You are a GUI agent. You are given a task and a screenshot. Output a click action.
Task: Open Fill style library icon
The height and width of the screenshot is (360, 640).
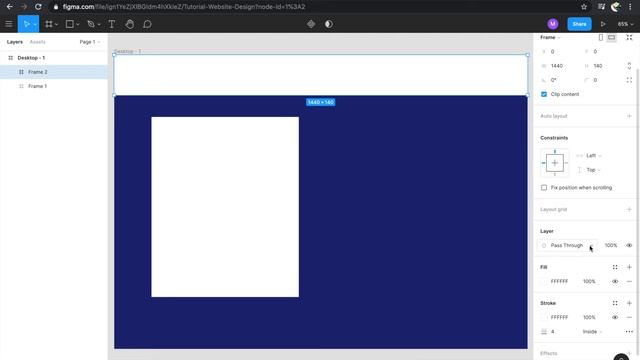tap(615, 267)
